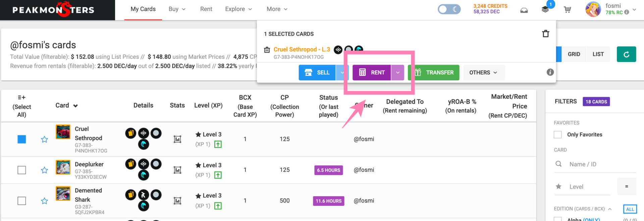Click the ALL edition filter button

click(630, 209)
